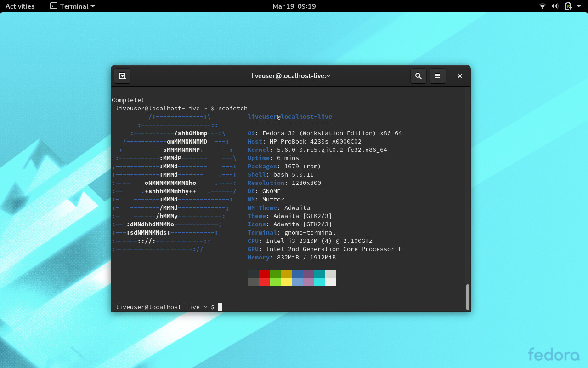Viewport: 588px width, 368px height.
Task: Click the Host line HP ProBook 4230s
Action: pyautogui.click(x=305, y=141)
